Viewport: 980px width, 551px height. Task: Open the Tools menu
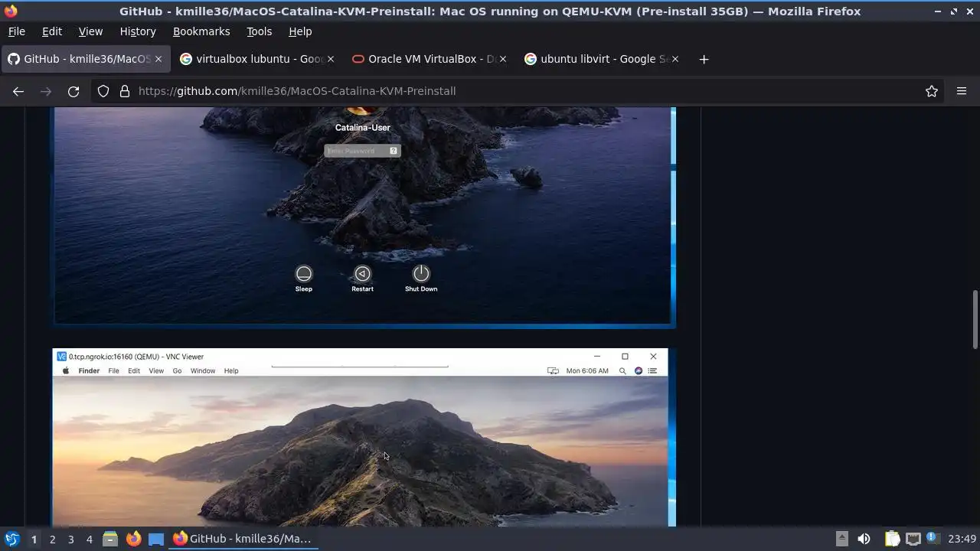point(259,31)
